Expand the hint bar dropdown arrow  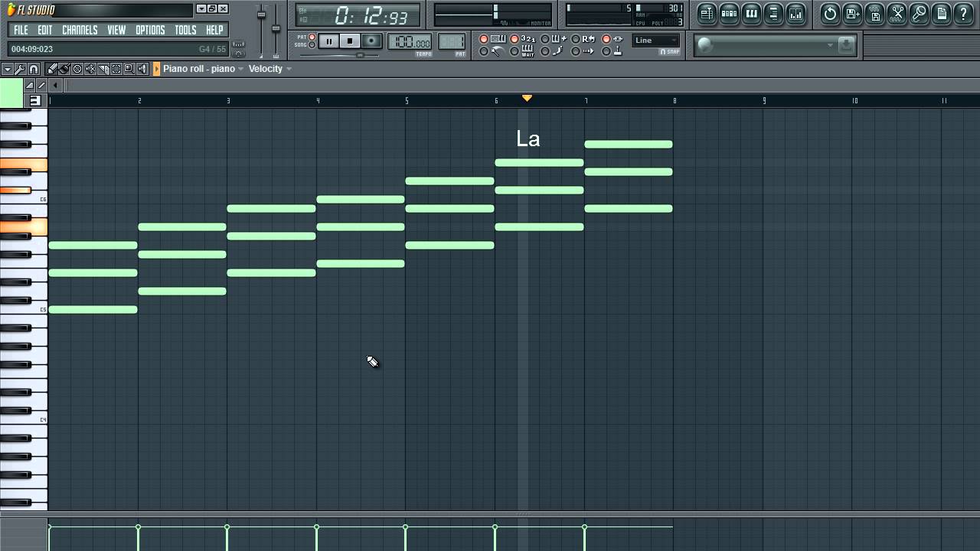coord(830,45)
